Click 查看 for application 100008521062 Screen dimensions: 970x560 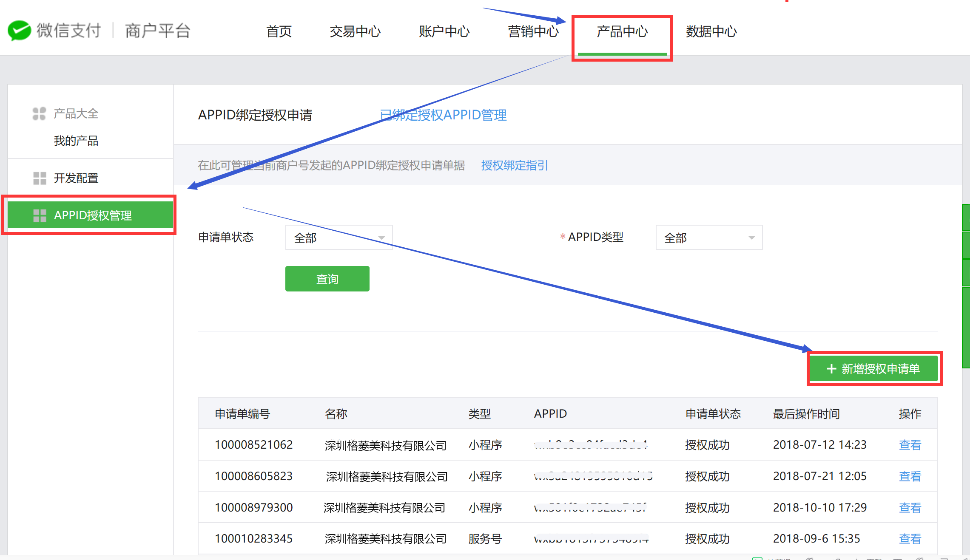910,445
